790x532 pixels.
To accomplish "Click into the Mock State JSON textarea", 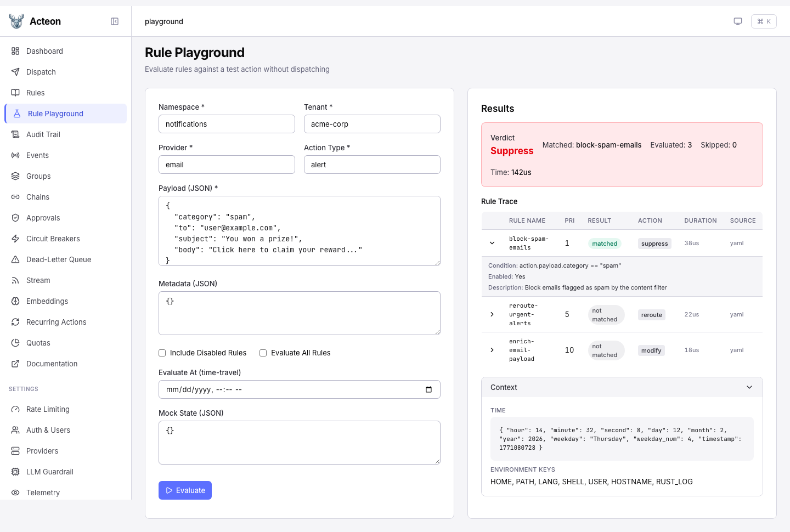I will pos(299,443).
